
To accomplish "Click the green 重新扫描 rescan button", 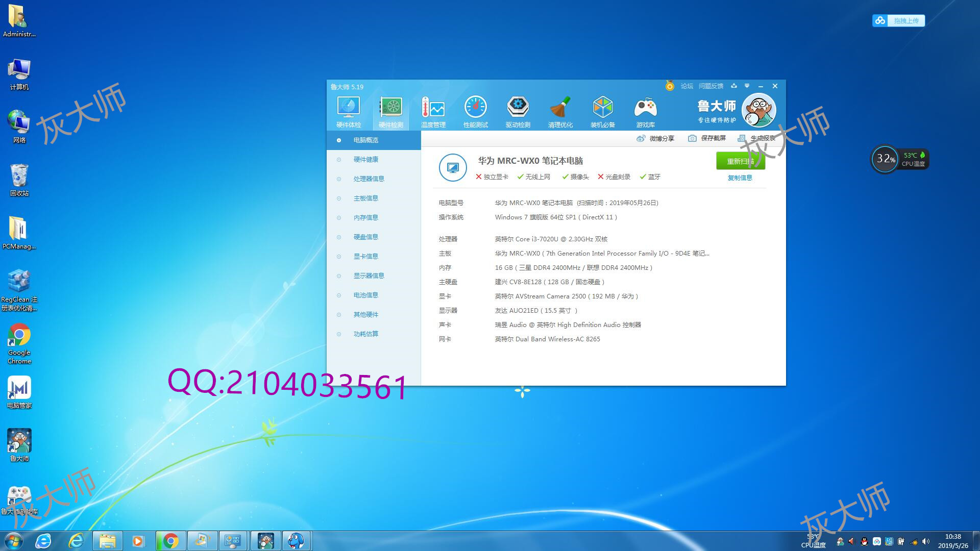I will point(741,161).
